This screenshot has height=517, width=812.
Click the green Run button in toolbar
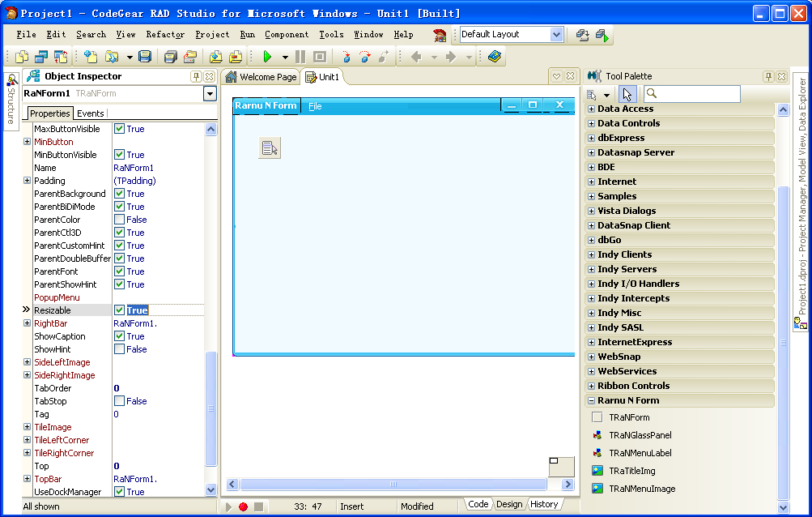pos(267,57)
